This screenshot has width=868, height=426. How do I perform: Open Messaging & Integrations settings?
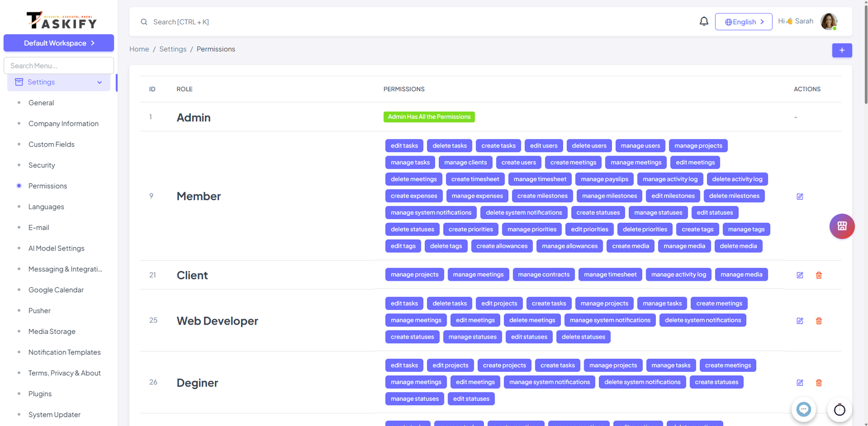point(65,269)
